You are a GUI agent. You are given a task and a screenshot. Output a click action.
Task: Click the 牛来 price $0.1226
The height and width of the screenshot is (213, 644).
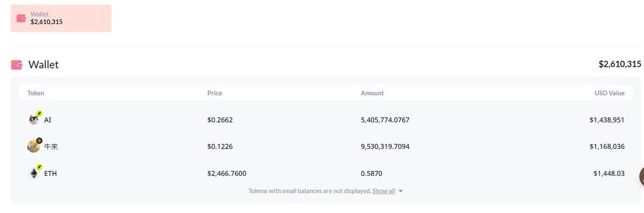click(220, 146)
